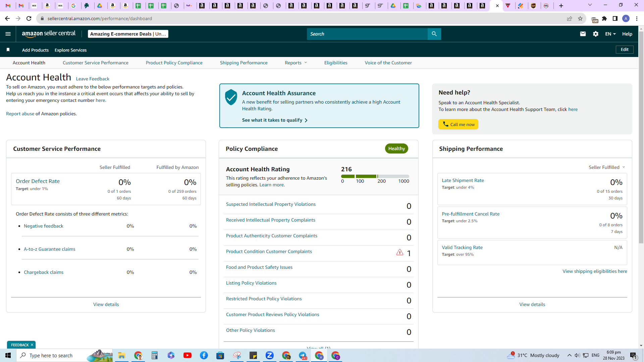Screen dimensions: 644x362
Task: Open the Help link
Action: (627, 34)
